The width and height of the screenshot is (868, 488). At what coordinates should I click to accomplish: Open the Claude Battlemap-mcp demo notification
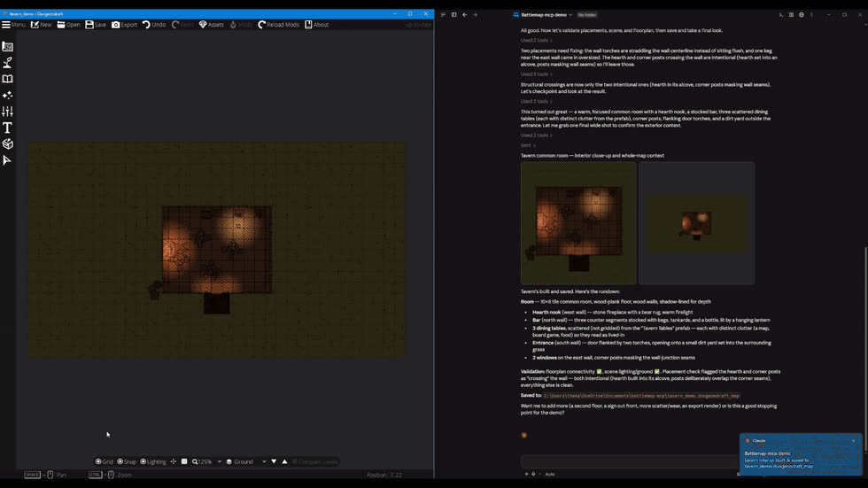[x=801, y=454]
